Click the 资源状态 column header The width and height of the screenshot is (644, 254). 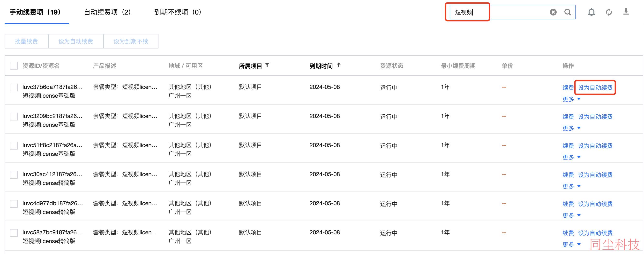point(391,66)
